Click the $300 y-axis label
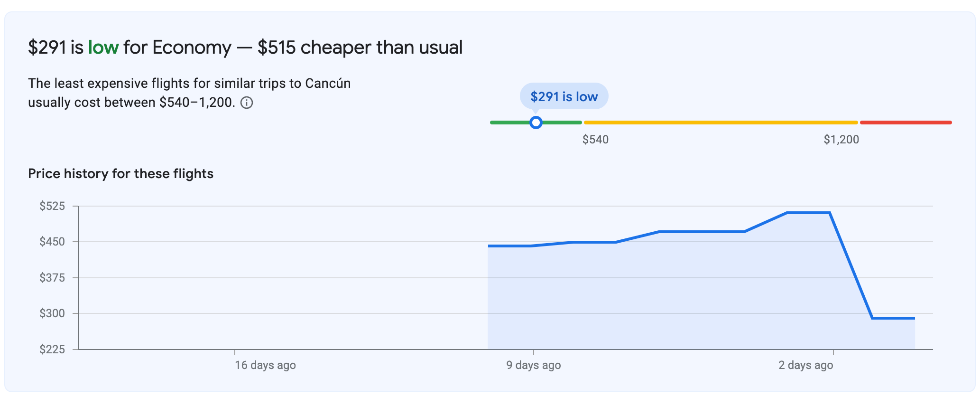The width and height of the screenshot is (980, 397). [52, 313]
